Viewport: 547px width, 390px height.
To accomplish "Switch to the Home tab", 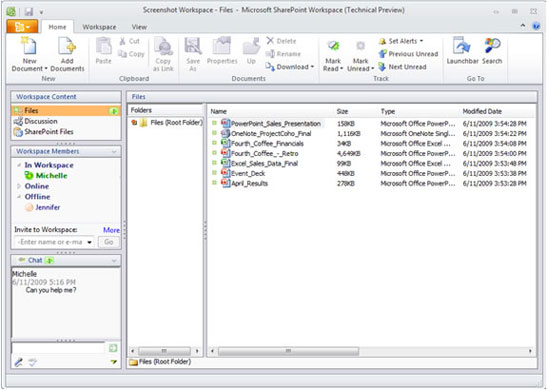I will [57, 27].
